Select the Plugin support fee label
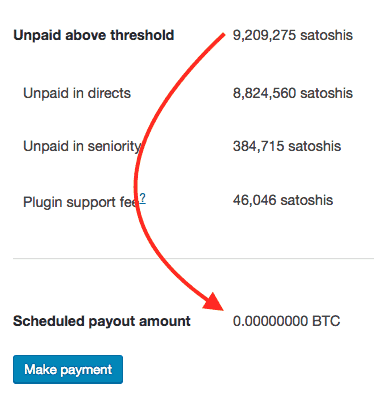This screenshot has height=394, width=374. coord(80,202)
